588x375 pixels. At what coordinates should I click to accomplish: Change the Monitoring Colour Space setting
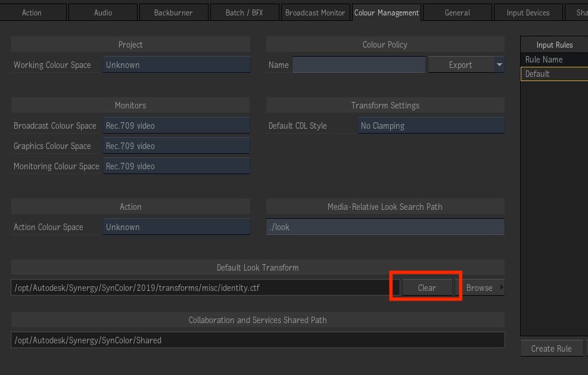tap(176, 166)
